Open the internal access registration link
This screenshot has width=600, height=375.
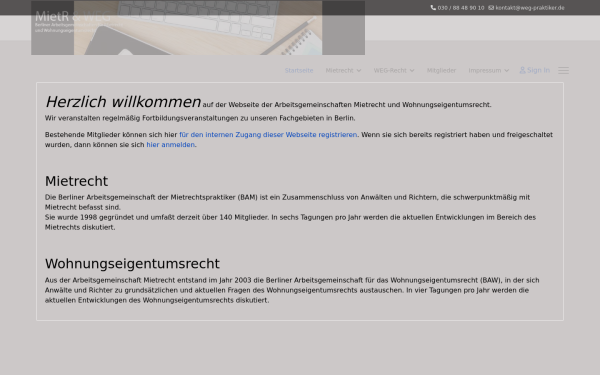268,135
